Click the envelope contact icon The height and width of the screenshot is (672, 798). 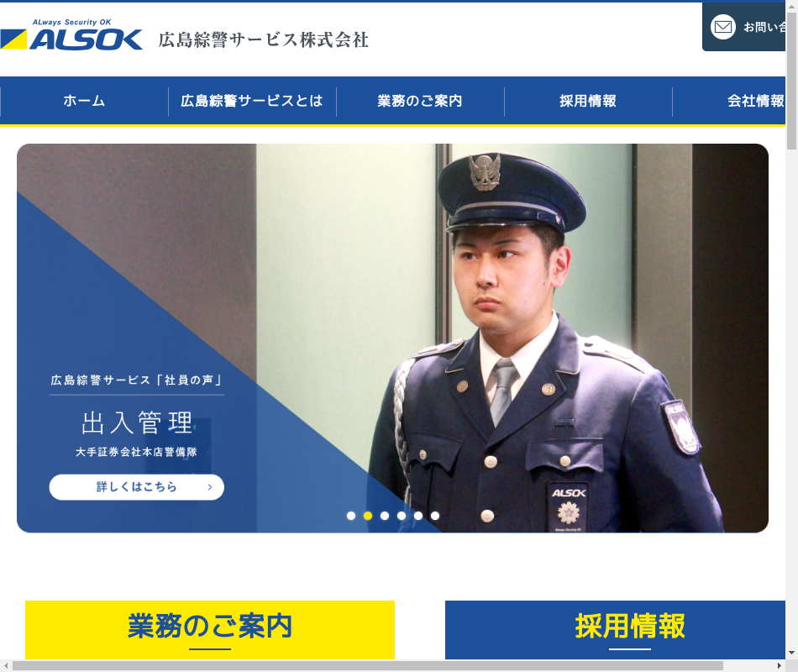click(722, 27)
